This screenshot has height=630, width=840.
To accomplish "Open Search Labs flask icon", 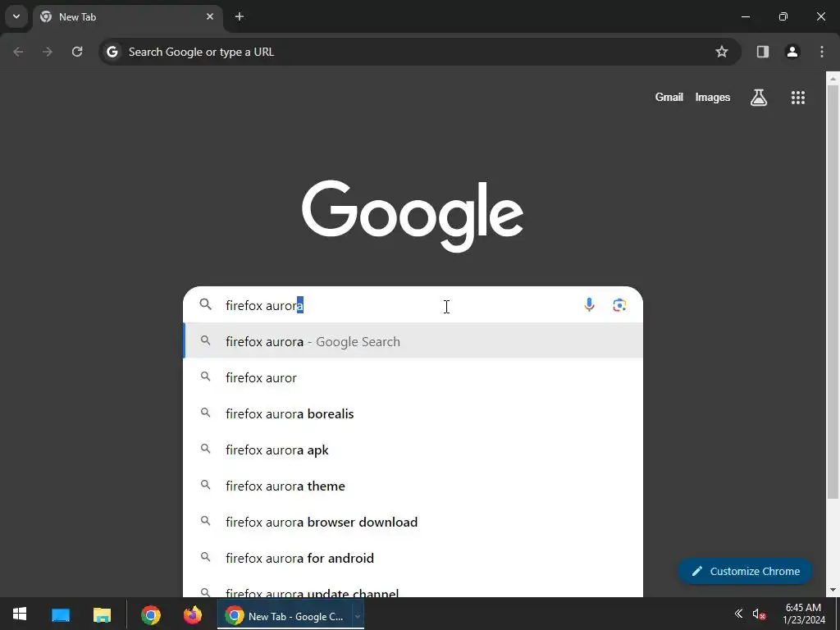I will click(759, 98).
